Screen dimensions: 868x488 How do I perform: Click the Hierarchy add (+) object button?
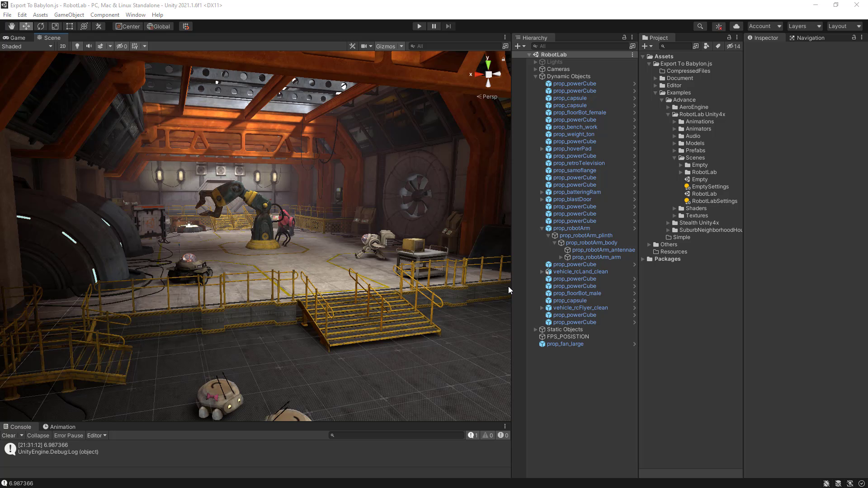(x=520, y=46)
